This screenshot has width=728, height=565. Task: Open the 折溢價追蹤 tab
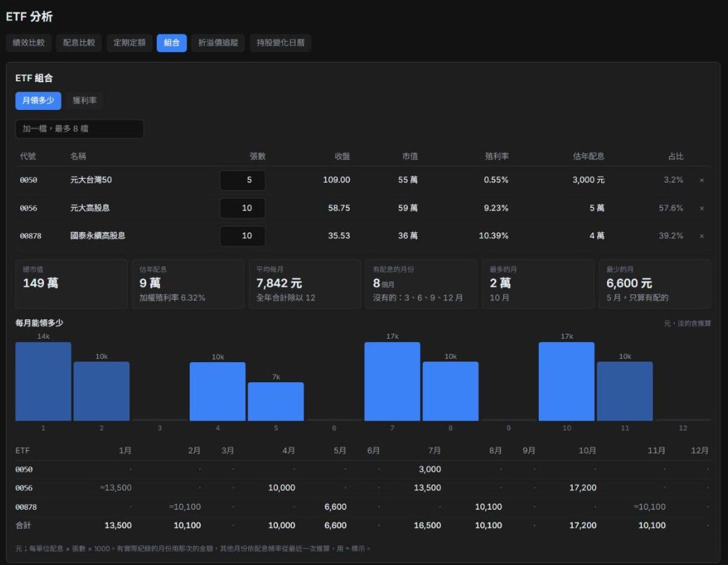pos(218,43)
